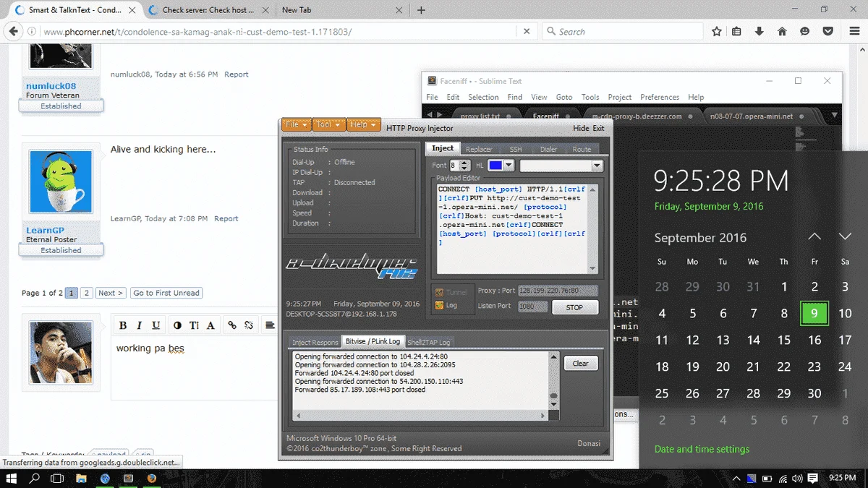The height and width of the screenshot is (488, 868).
Task: Open the Preferences menu in Sublime Text
Action: (660, 97)
